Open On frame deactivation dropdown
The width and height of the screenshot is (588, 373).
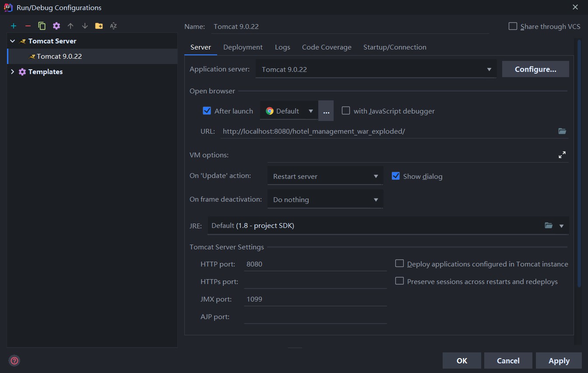tap(325, 199)
